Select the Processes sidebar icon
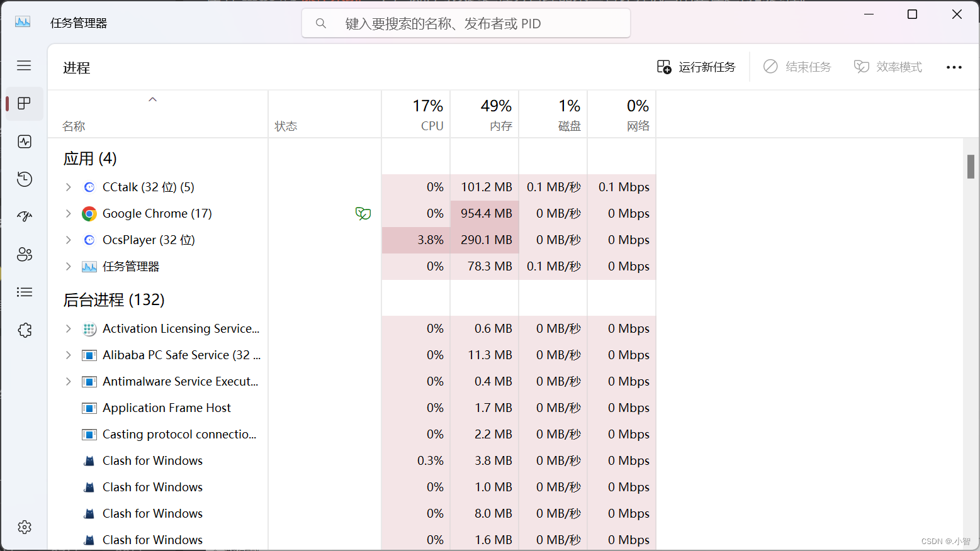 24,104
